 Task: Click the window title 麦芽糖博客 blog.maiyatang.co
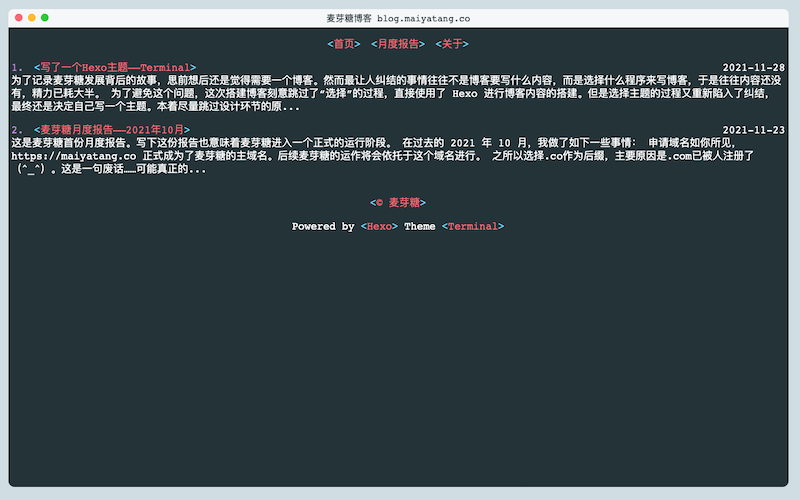[399, 18]
